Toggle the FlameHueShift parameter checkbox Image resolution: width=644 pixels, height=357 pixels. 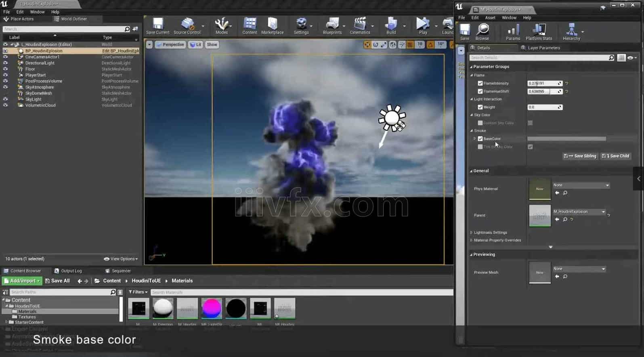pos(480,91)
